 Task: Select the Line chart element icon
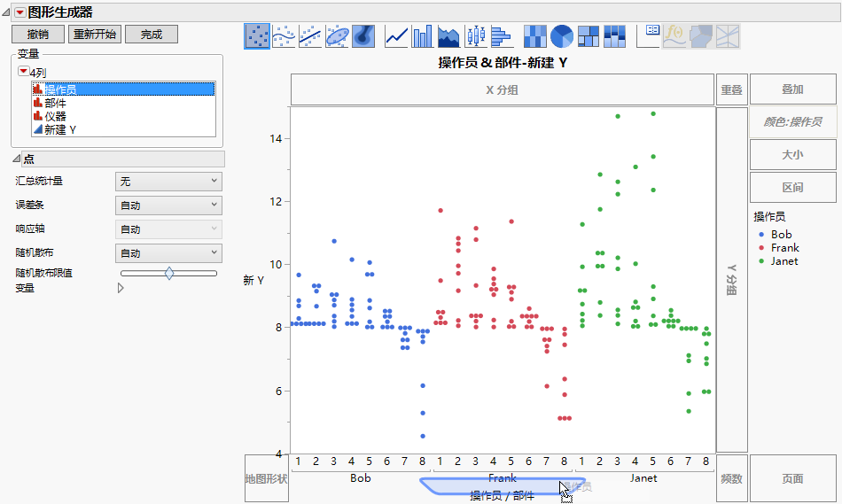pos(396,36)
